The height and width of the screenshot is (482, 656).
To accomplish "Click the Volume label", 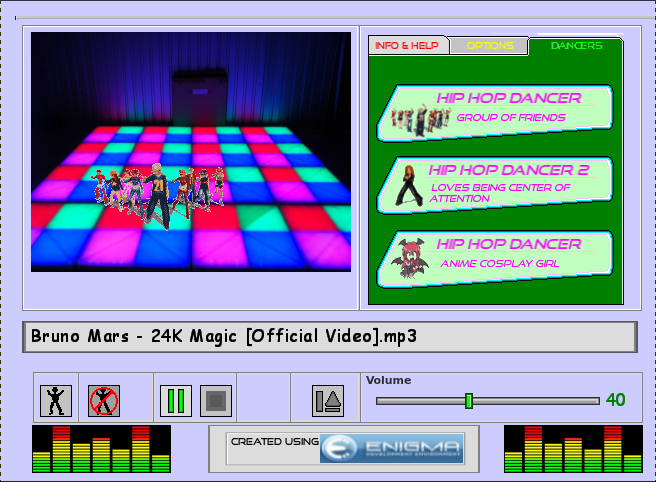I will [389, 380].
